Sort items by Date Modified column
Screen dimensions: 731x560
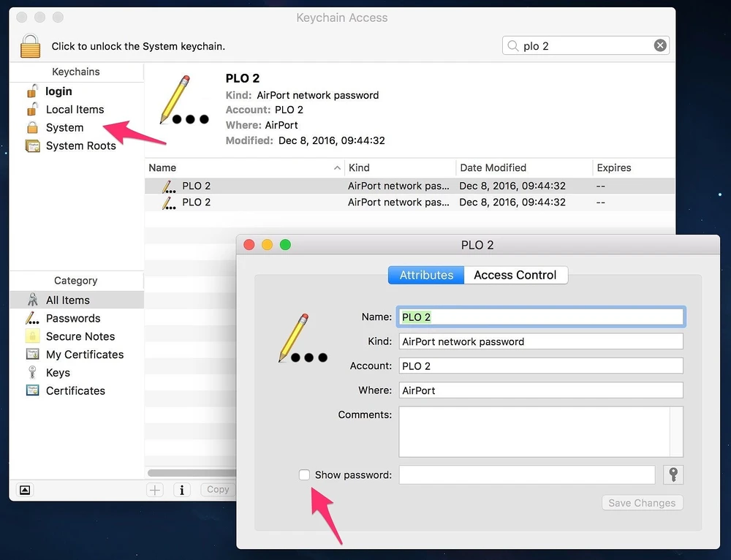pyautogui.click(x=493, y=168)
